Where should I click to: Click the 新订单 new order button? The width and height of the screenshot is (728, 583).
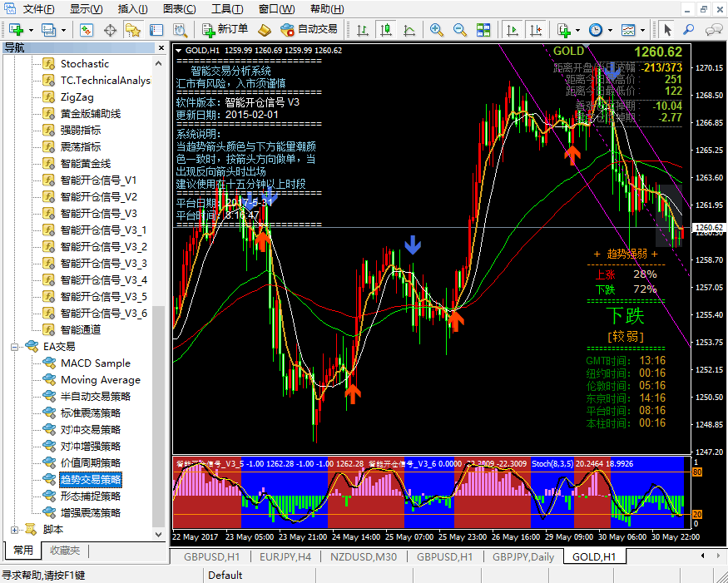coord(225,30)
